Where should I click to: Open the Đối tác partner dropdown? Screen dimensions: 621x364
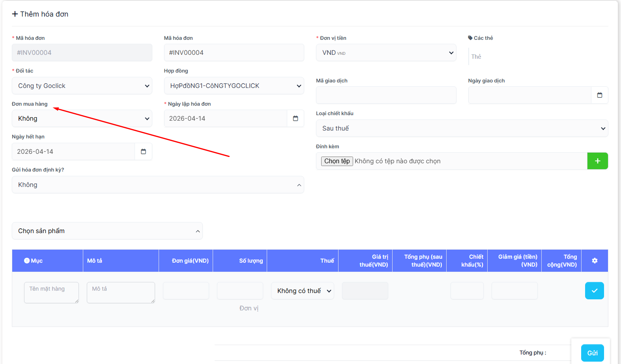click(82, 86)
